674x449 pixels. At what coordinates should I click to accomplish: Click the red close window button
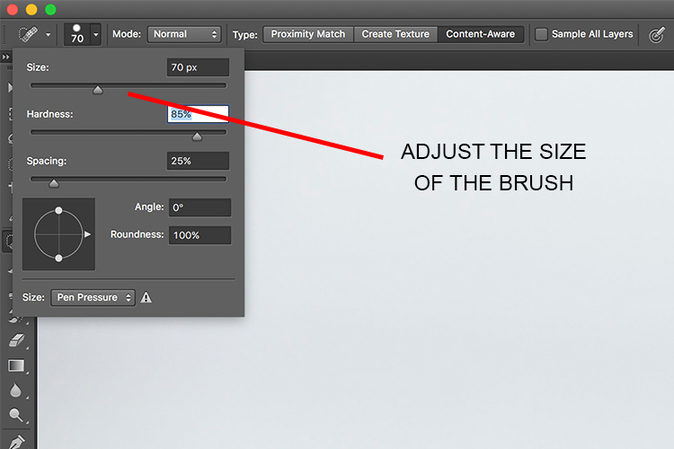tap(12, 9)
